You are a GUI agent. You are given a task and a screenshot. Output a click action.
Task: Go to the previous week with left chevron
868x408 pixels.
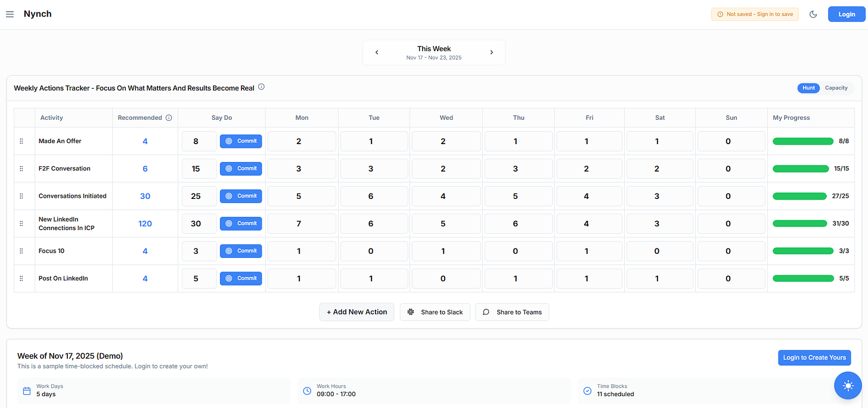click(x=377, y=52)
